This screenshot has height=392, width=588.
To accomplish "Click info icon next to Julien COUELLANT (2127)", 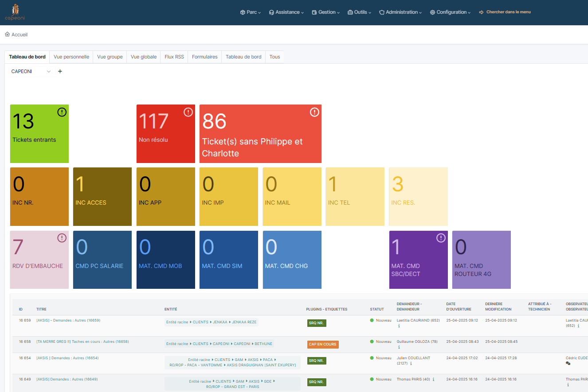I will point(411,364).
